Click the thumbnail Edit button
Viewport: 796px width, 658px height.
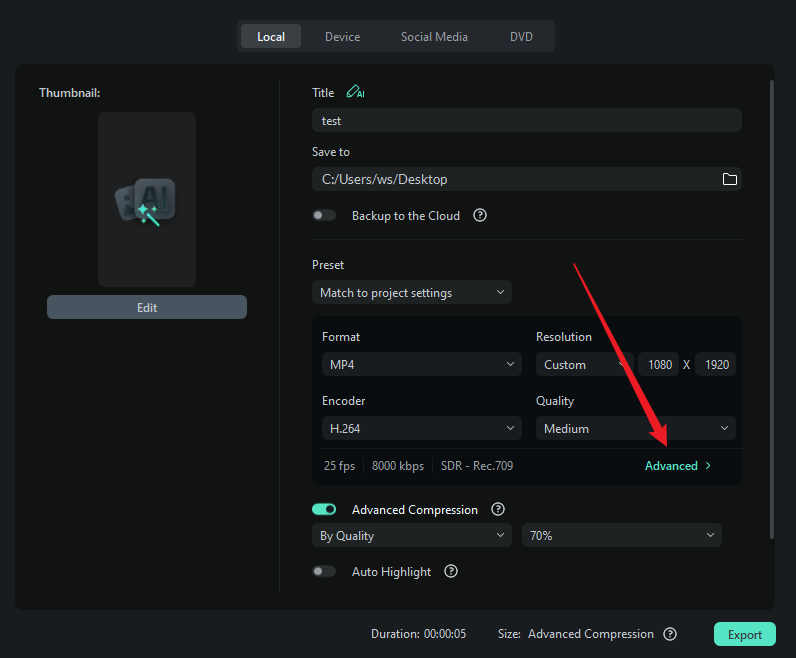pos(146,307)
